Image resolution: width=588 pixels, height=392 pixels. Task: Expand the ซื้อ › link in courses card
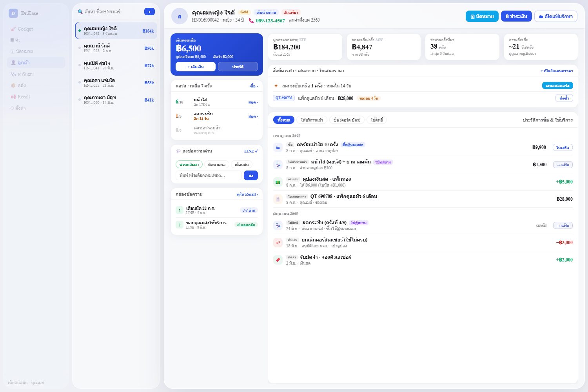[254, 86]
